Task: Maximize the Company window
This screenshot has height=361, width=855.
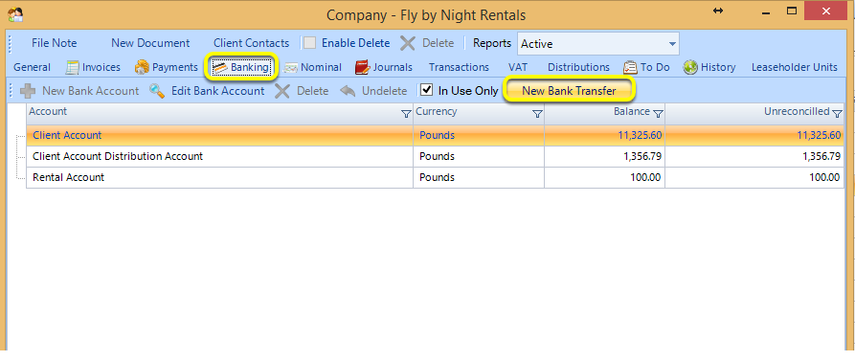Action: (791, 10)
